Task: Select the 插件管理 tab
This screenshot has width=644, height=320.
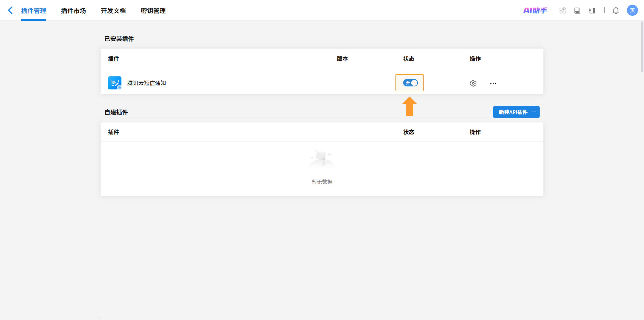Action: click(34, 11)
